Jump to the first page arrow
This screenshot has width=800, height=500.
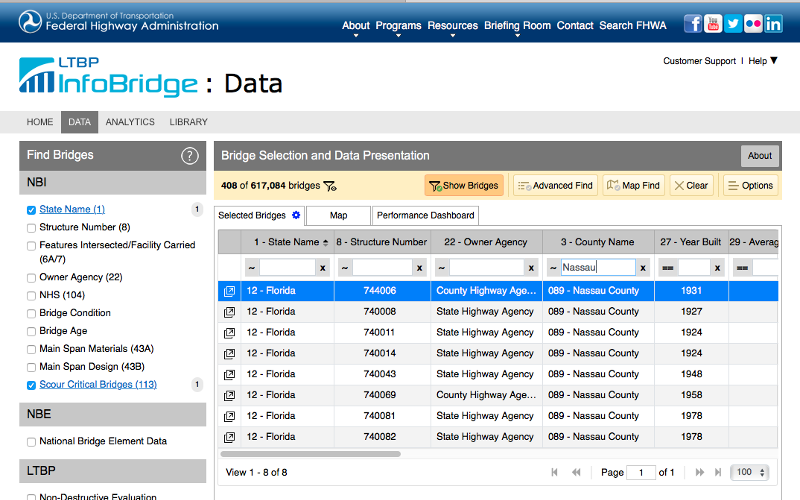pos(555,472)
